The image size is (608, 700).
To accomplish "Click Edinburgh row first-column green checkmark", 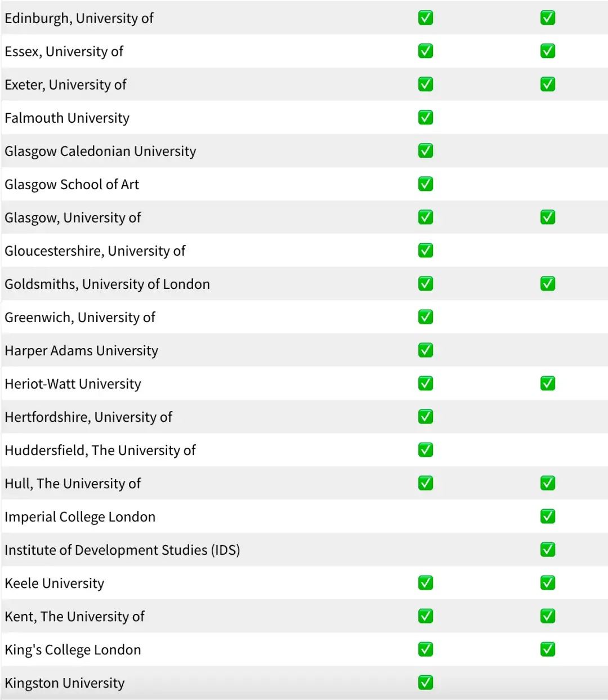I will (426, 18).
